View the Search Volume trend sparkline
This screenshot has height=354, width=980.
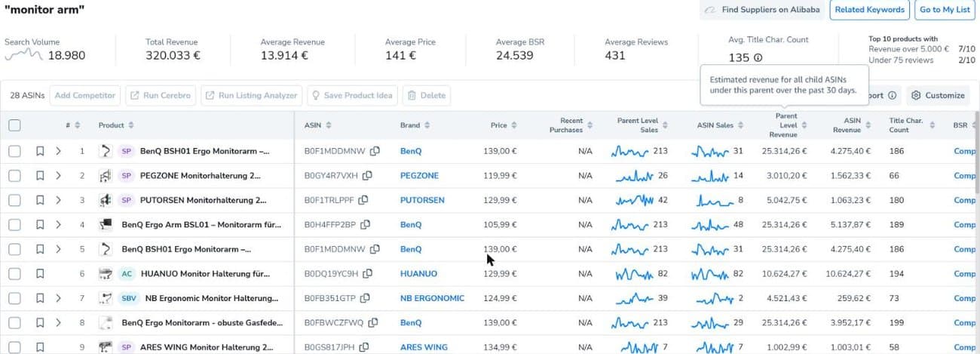(23, 54)
